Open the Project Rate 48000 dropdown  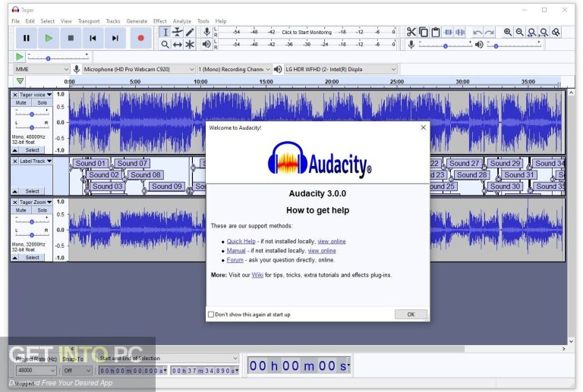click(x=36, y=370)
